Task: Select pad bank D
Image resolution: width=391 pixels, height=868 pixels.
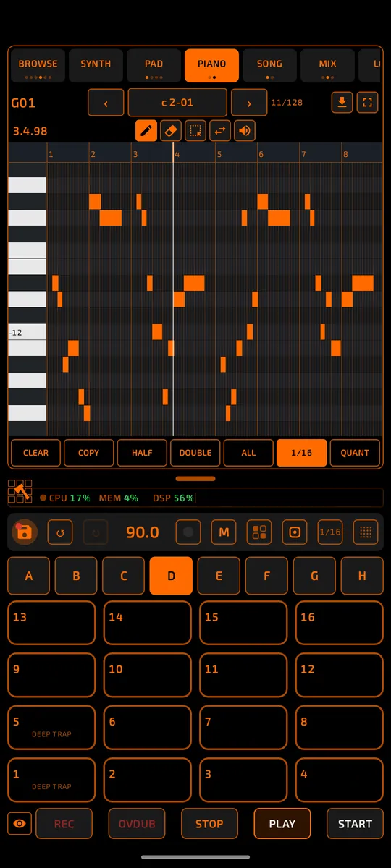Action: click(171, 576)
